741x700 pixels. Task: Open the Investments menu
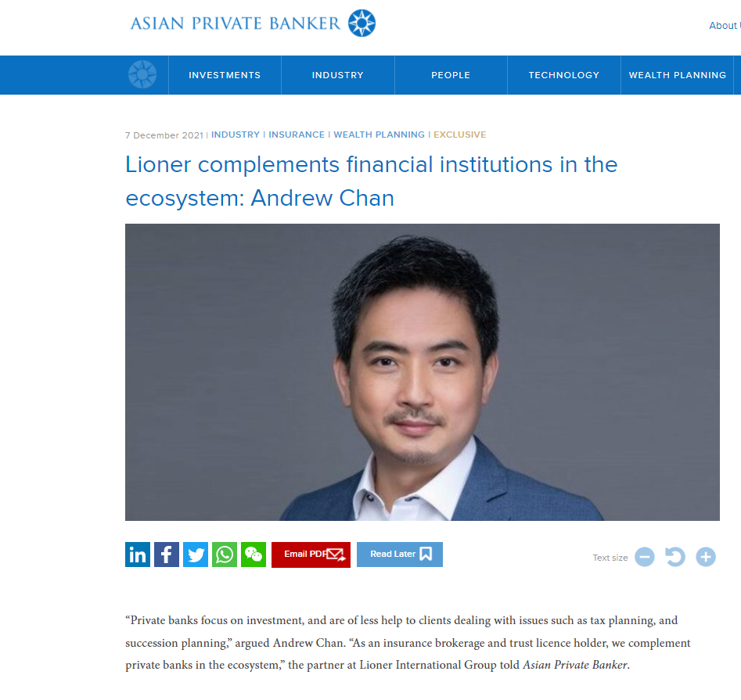click(x=225, y=75)
